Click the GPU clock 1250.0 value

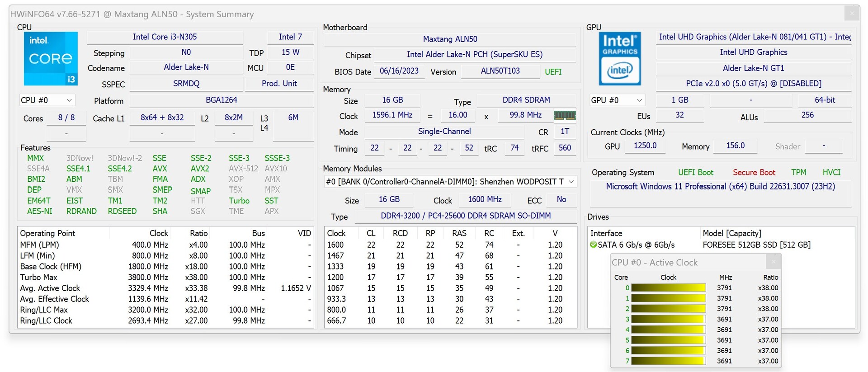tap(645, 146)
